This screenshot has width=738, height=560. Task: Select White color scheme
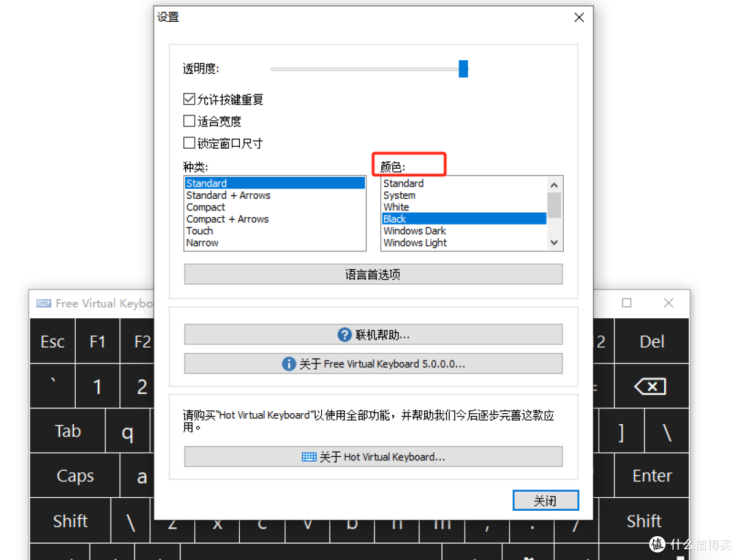coord(464,208)
